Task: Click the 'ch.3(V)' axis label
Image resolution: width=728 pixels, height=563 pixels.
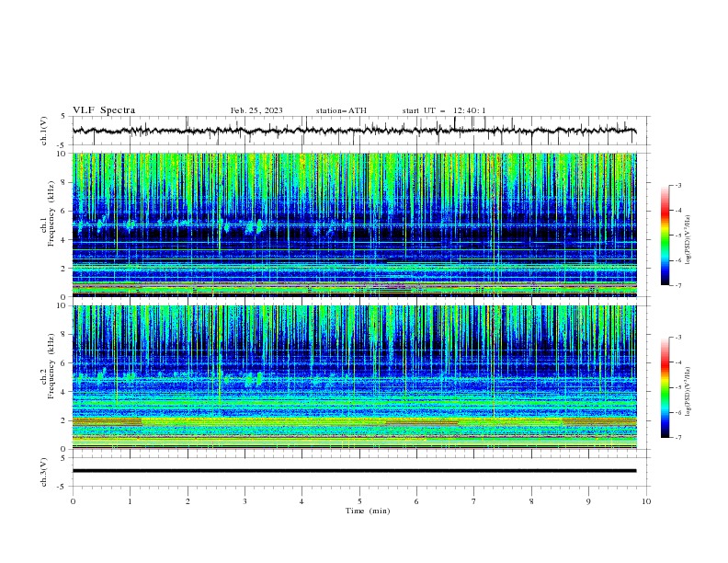Action: click(44, 472)
